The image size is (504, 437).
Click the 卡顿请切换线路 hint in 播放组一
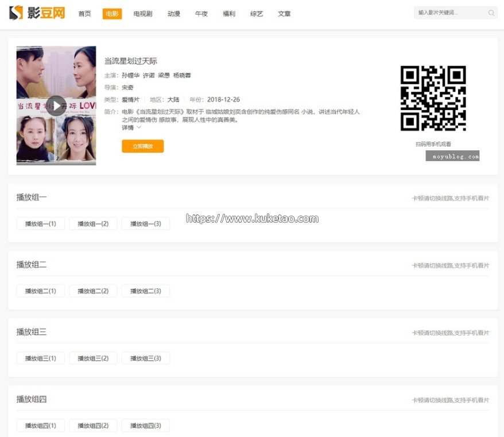point(451,198)
